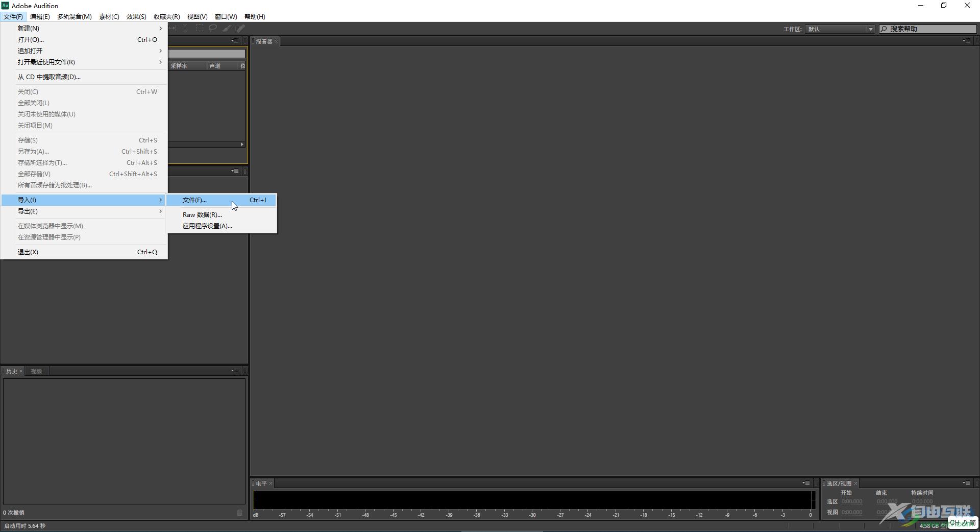
Task: Select 所有音频存储为批处理(B)...
Action: click(x=84, y=185)
